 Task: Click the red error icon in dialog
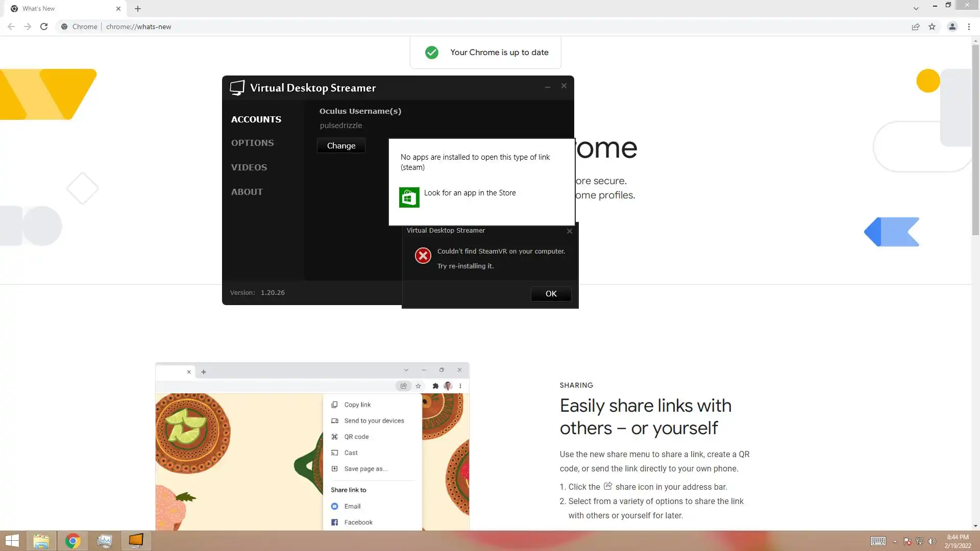(423, 256)
